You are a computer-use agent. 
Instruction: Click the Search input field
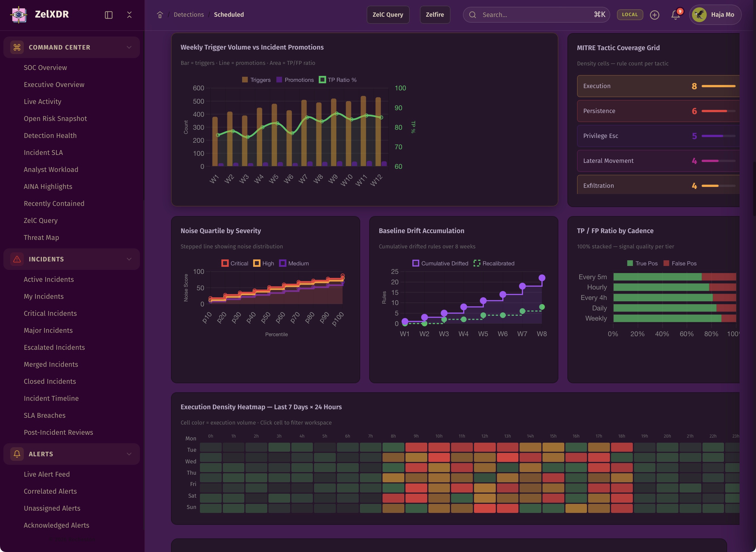click(535, 15)
